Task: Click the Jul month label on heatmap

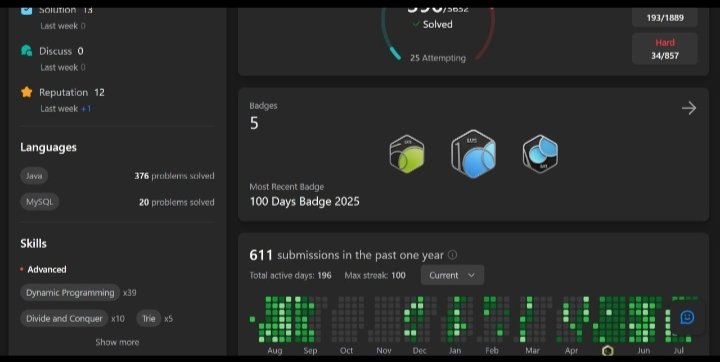Action: point(678,351)
